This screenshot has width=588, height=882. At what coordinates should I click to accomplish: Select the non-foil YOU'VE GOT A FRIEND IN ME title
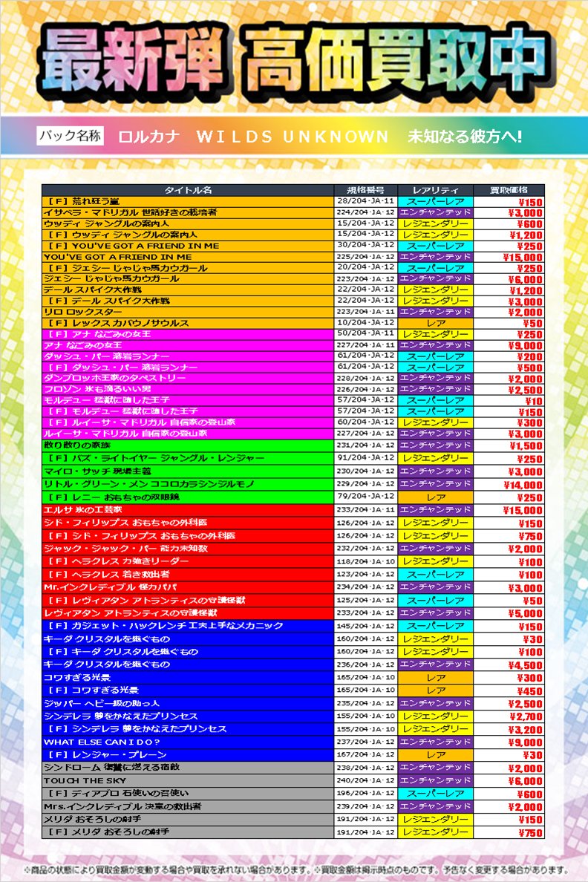(188, 256)
